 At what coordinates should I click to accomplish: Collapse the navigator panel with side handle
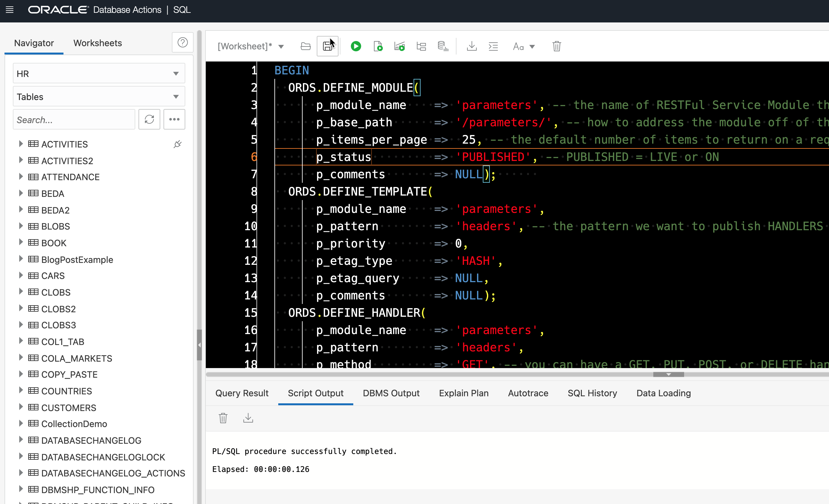pos(199,345)
